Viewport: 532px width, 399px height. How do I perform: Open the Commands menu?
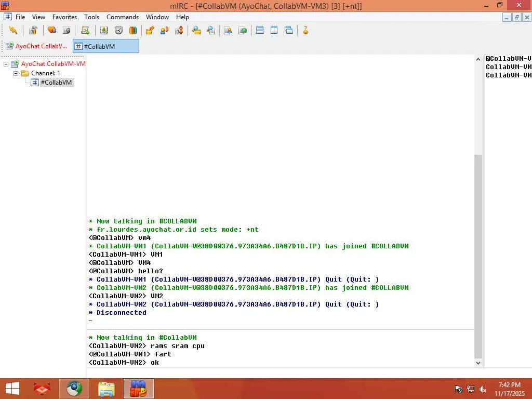point(123,17)
